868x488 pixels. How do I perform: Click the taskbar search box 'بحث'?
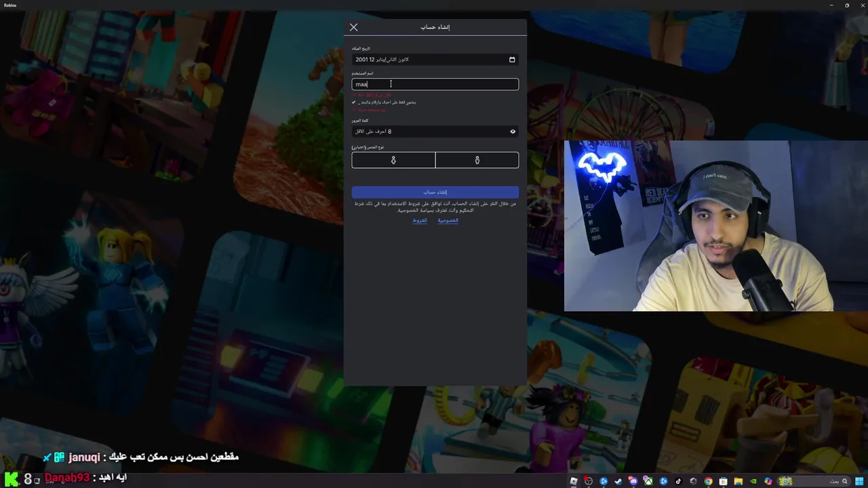tap(814, 481)
